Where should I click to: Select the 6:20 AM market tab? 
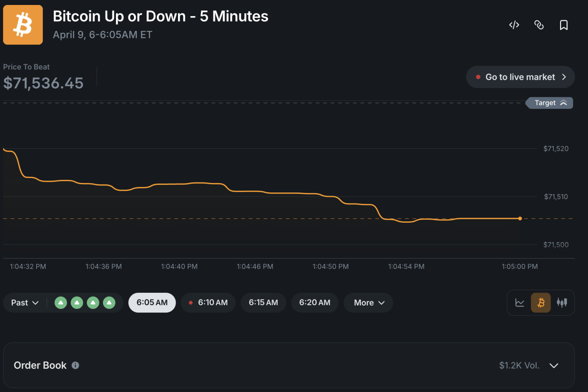[x=315, y=302]
